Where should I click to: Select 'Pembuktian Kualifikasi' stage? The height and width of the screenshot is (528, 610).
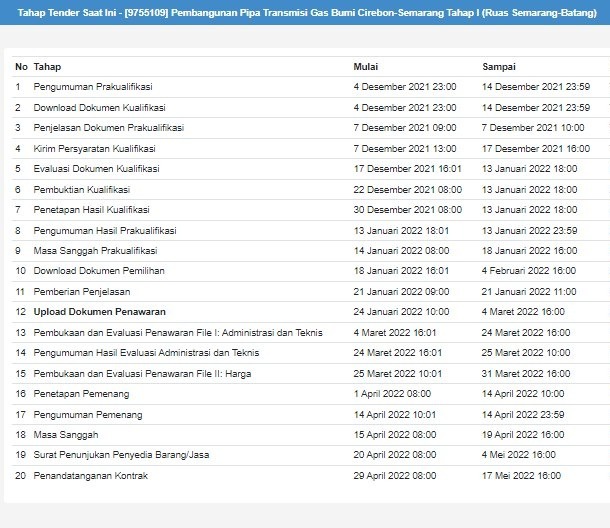(82, 190)
